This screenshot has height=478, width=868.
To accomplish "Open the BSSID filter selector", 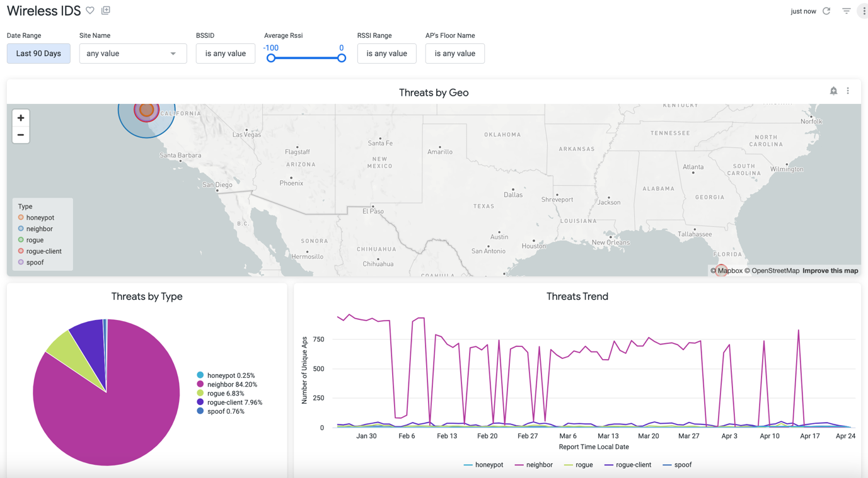I will 225,54.
